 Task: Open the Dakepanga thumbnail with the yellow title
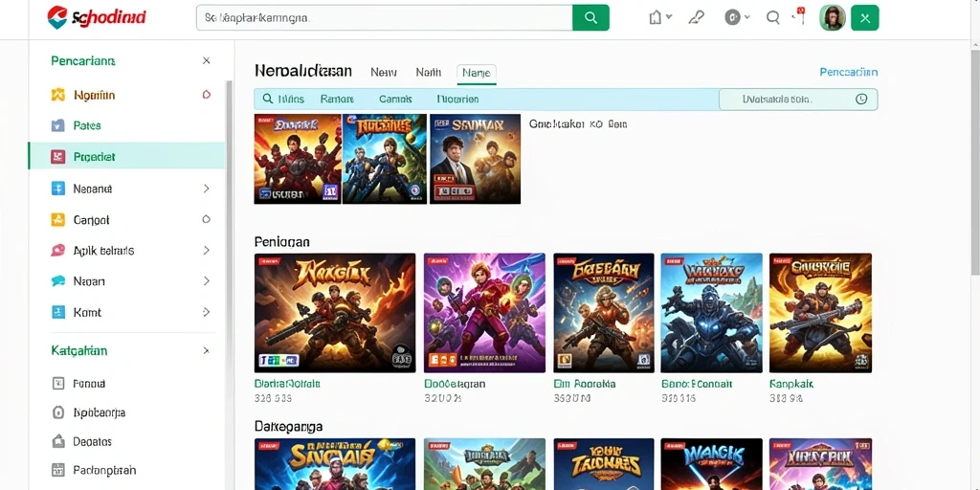[604, 464]
